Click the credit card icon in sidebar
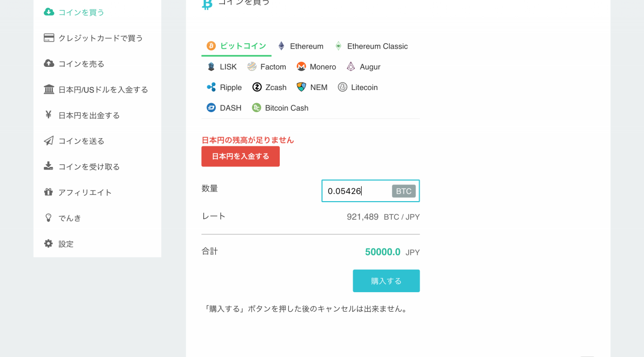 click(49, 38)
